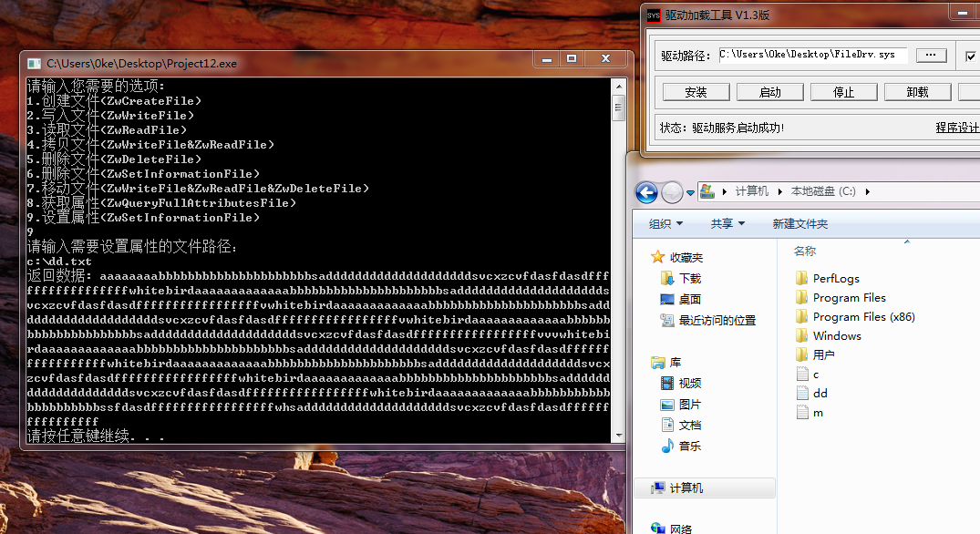The image size is (980, 534).
Task: Click the 本地磁盘 (C:) breadcrumb segment
Action: [823, 191]
